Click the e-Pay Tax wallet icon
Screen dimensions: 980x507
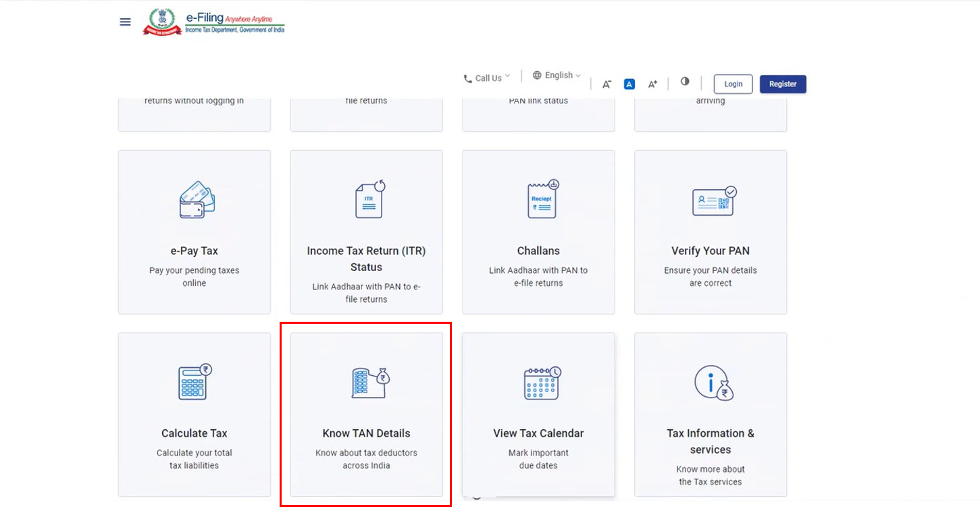pyautogui.click(x=197, y=199)
